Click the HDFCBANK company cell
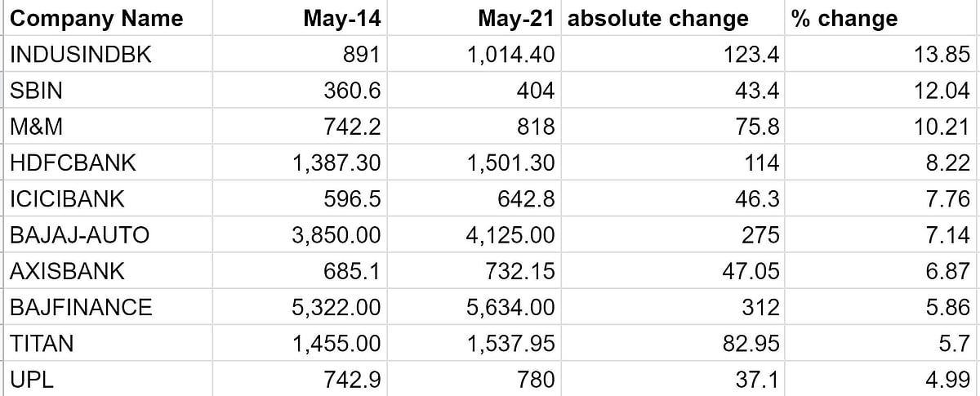The image size is (980, 396). (x=73, y=163)
